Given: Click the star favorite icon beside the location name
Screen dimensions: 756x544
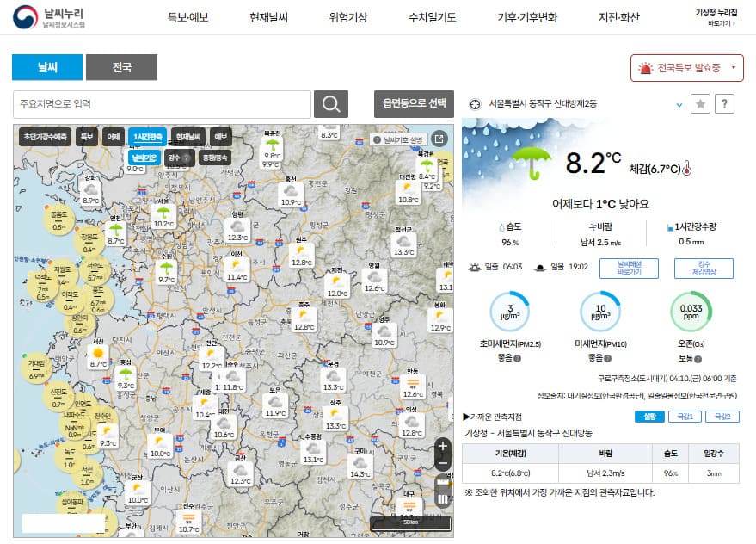Looking at the screenshot, I should click(x=700, y=103).
